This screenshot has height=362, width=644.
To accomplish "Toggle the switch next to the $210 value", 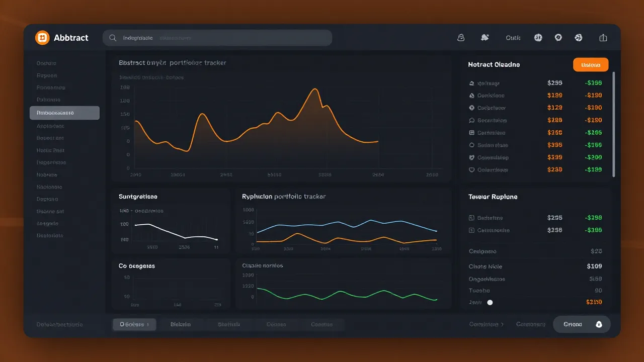I will (x=489, y=302).
